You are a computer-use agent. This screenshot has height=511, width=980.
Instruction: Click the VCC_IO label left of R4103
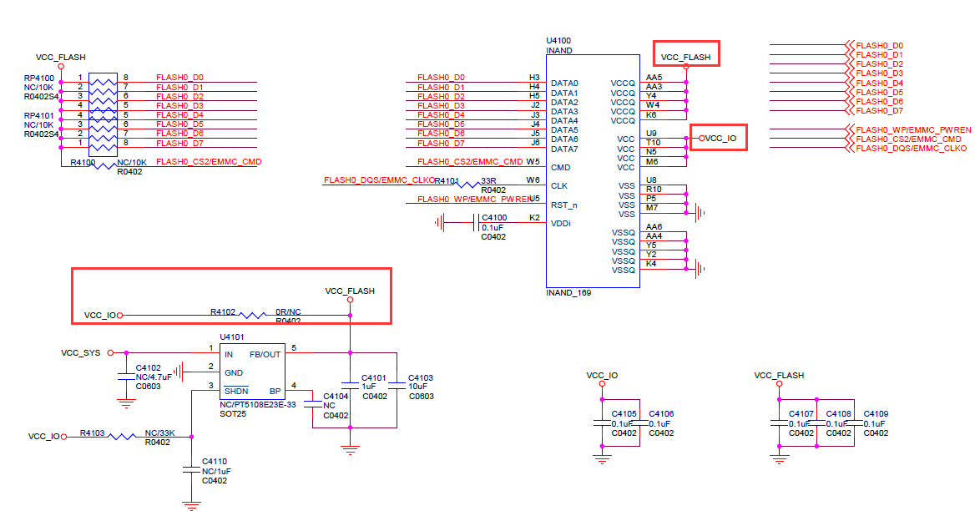pyautogui.click(x=43, y=437)
